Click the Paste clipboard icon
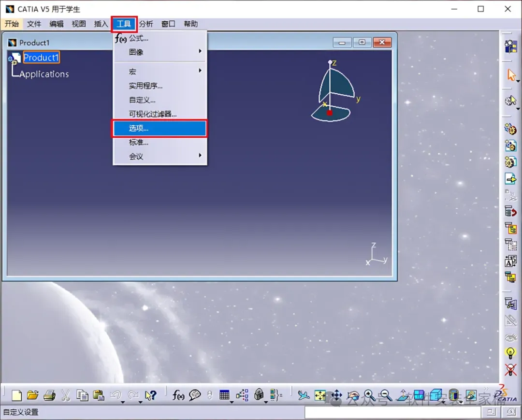Image resolution: width=522 pixels, height=420 pixels. coord(99,395)
